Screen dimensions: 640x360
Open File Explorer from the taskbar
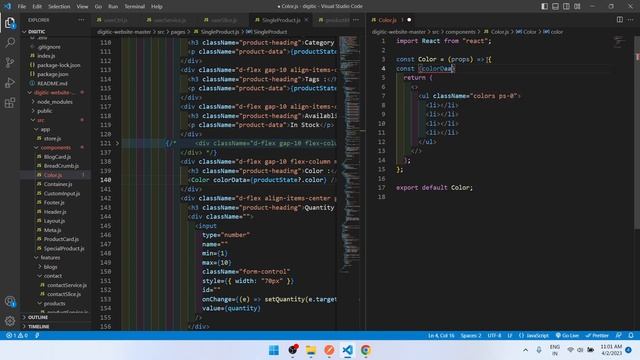(311, 350)
